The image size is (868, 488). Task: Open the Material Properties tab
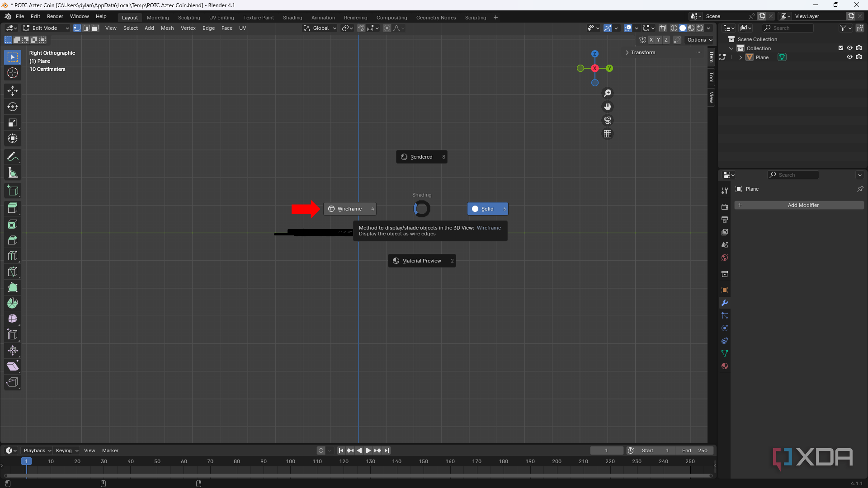pos(725,366)
